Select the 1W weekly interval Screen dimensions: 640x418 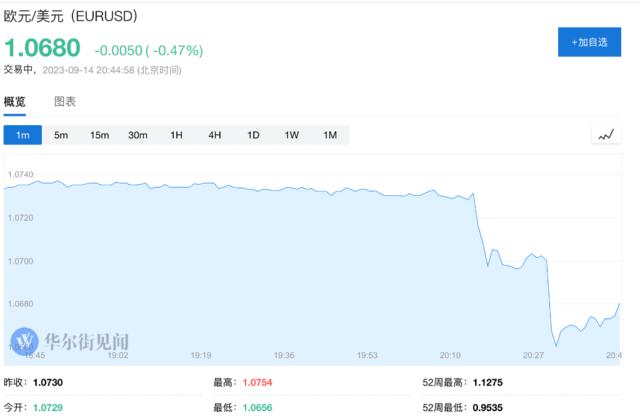[292, 135]
